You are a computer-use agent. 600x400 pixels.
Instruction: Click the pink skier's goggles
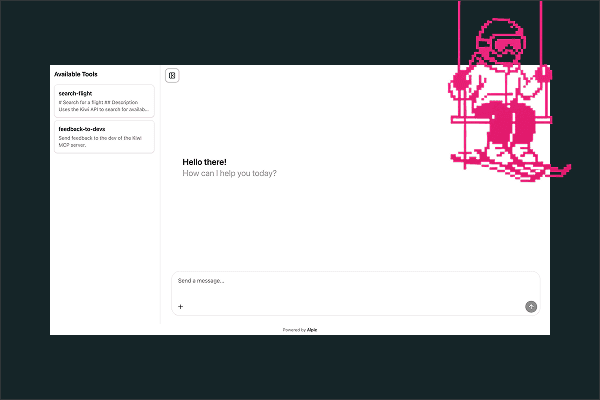[509, 46]
